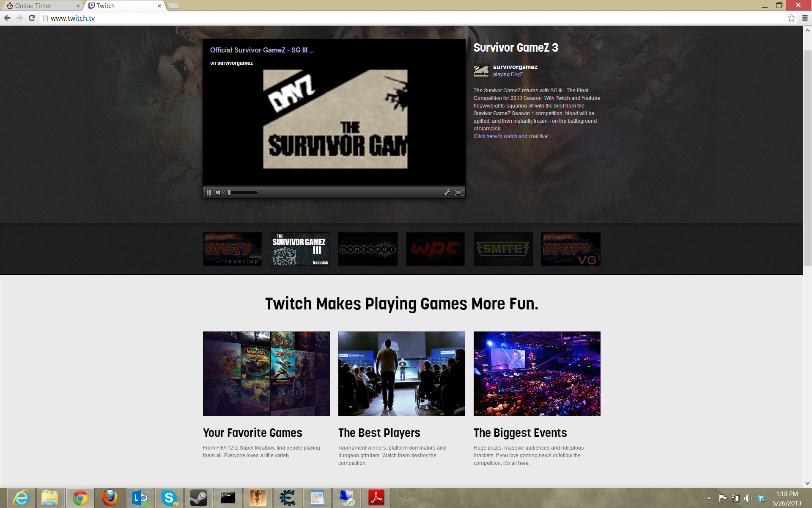Bookmark this page with star icon

point(792,18)
